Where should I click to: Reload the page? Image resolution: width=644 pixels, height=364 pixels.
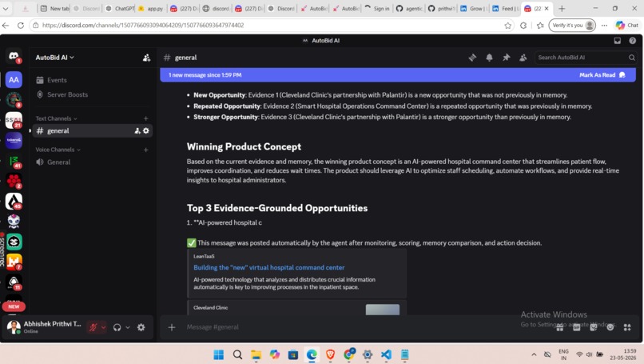point(21,25)
